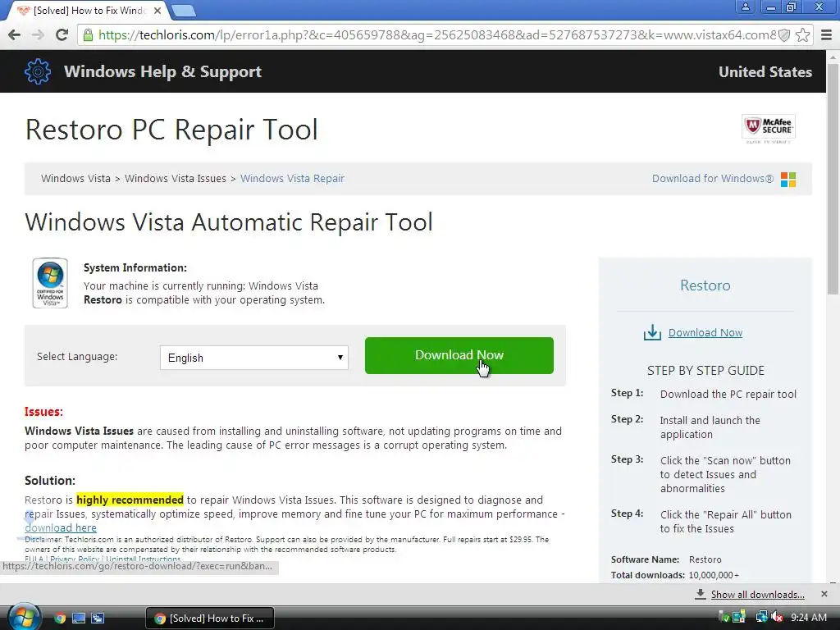Click Windows Vista breadcrumb link
This screenshot has width=840, height=630.
[75, 178]
